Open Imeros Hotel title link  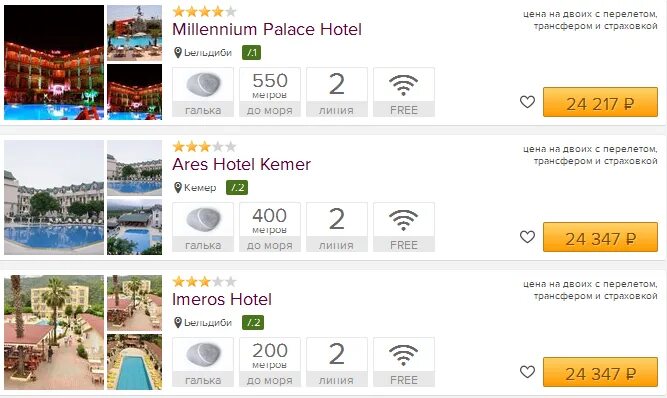[222, 299]
